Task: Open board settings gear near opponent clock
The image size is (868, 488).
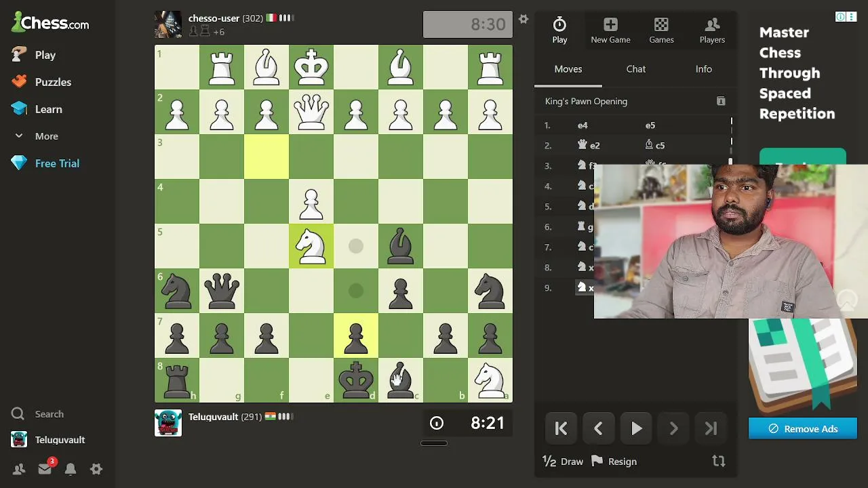Action: tap(523, 19)
